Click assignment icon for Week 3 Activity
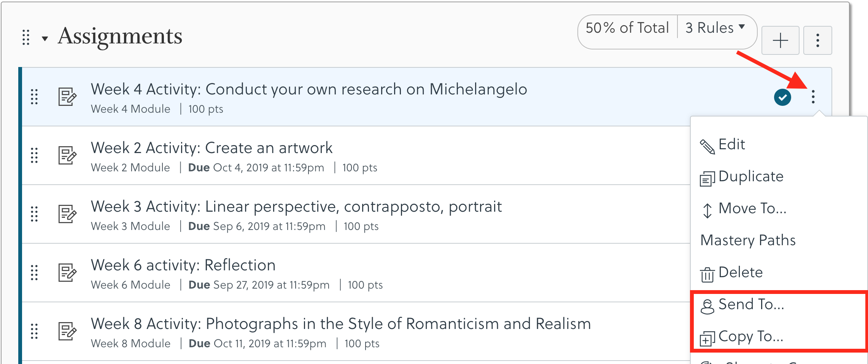 coord(67,214)
